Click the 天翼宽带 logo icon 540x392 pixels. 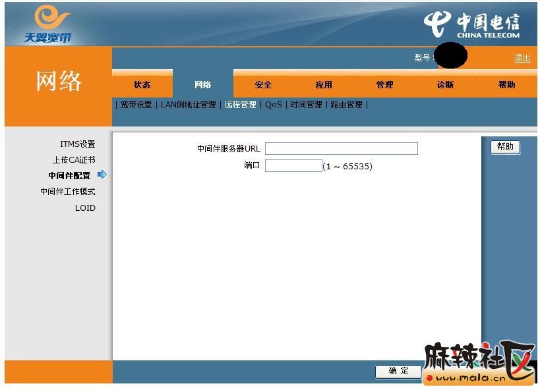click(47, 24)
